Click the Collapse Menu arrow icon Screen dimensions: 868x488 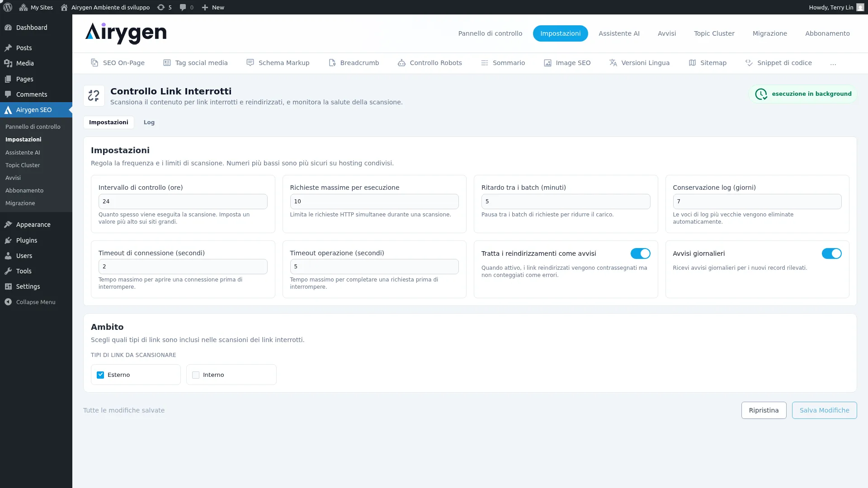(x=8, y=302)
